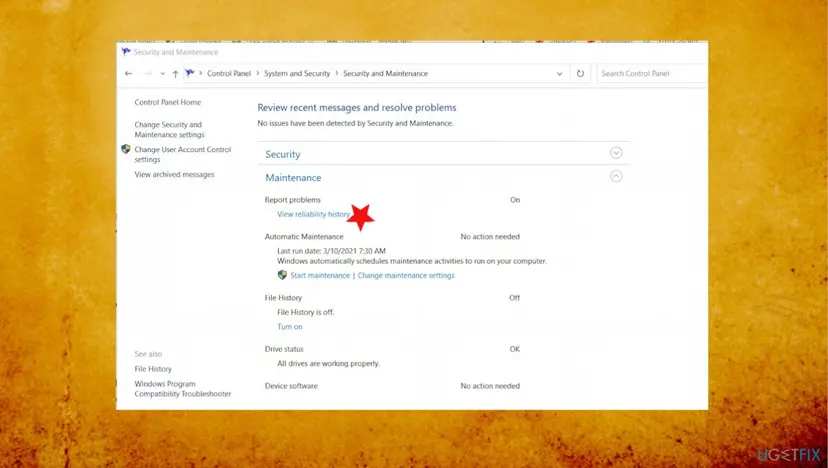Select System and Security breadcrumb
Screen dimensions: 828x468
[297, 73]
